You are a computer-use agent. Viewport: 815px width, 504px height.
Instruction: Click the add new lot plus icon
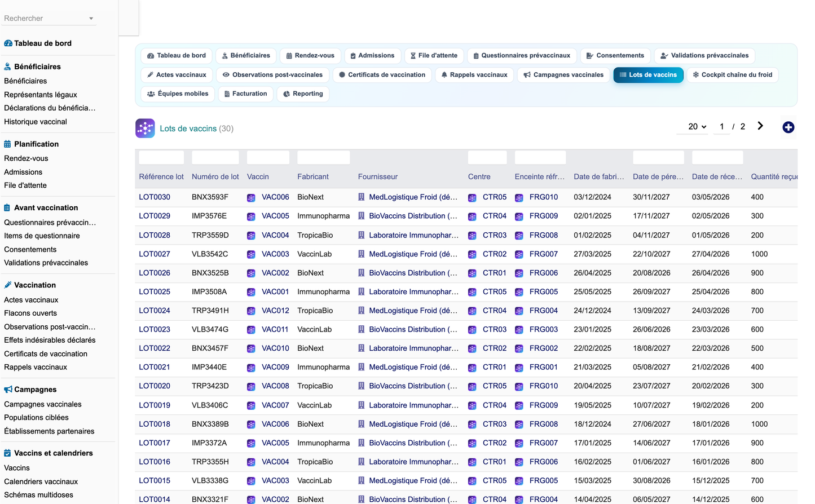(788, 127)
